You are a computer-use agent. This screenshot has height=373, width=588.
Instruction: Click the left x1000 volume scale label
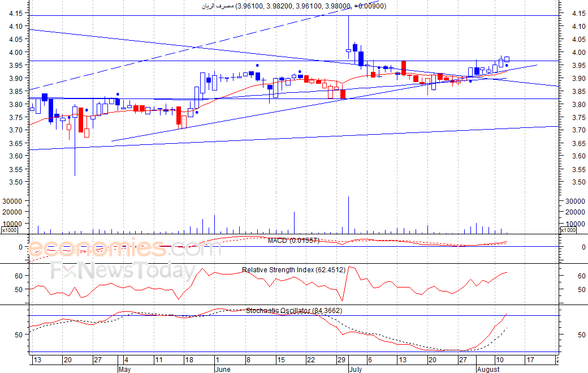point(10,230)
